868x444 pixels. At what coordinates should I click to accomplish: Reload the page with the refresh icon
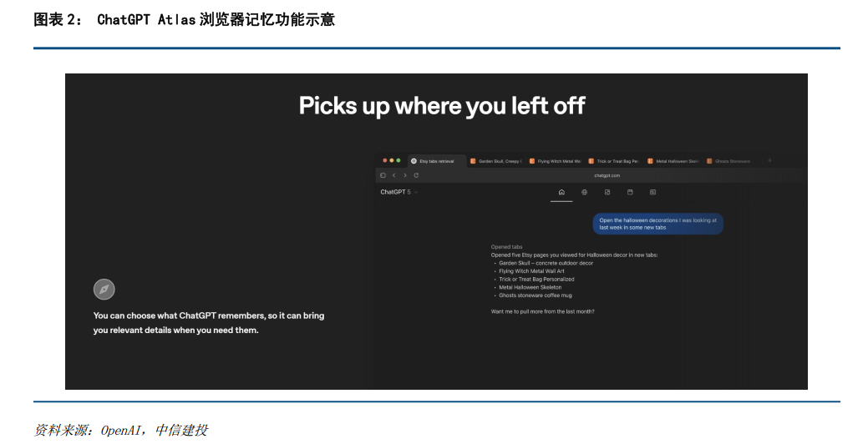416,175
